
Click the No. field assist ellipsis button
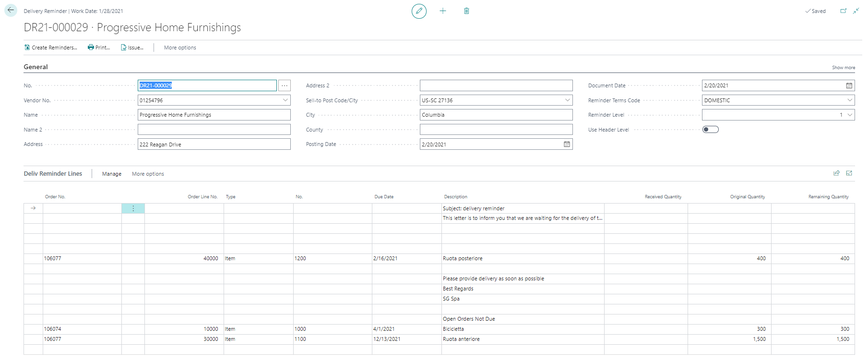(x=285, y=86)
